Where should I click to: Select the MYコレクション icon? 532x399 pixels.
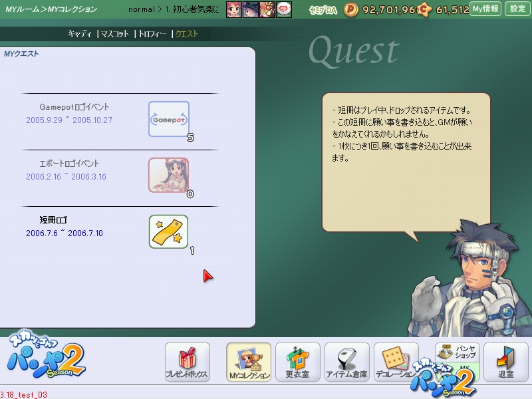tap(249, 362)
